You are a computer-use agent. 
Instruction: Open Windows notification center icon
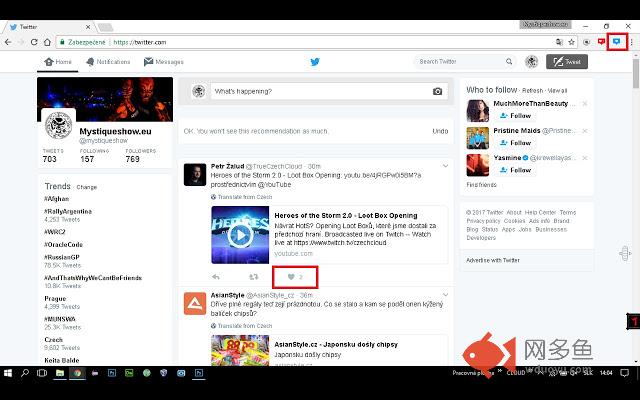624,373
